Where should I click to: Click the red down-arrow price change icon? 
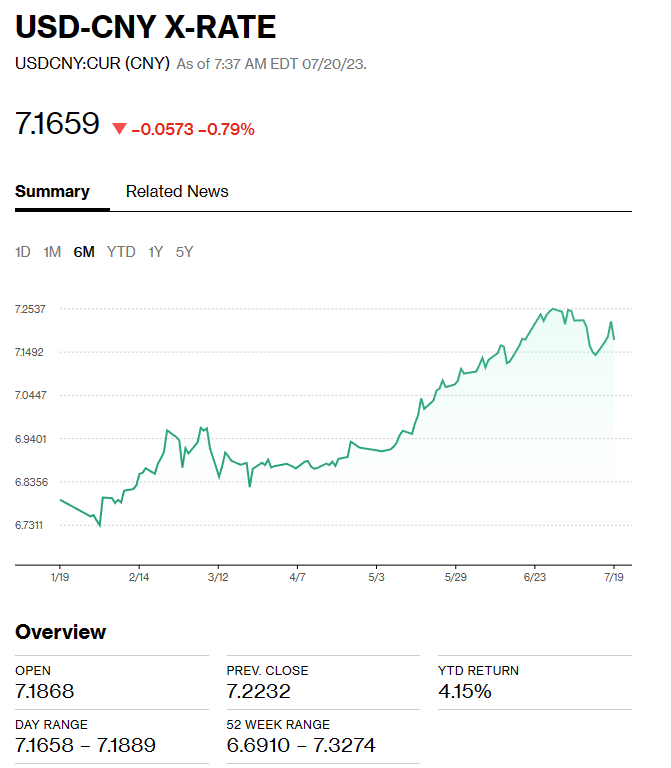pyautogui.click(x=120, y=129)
